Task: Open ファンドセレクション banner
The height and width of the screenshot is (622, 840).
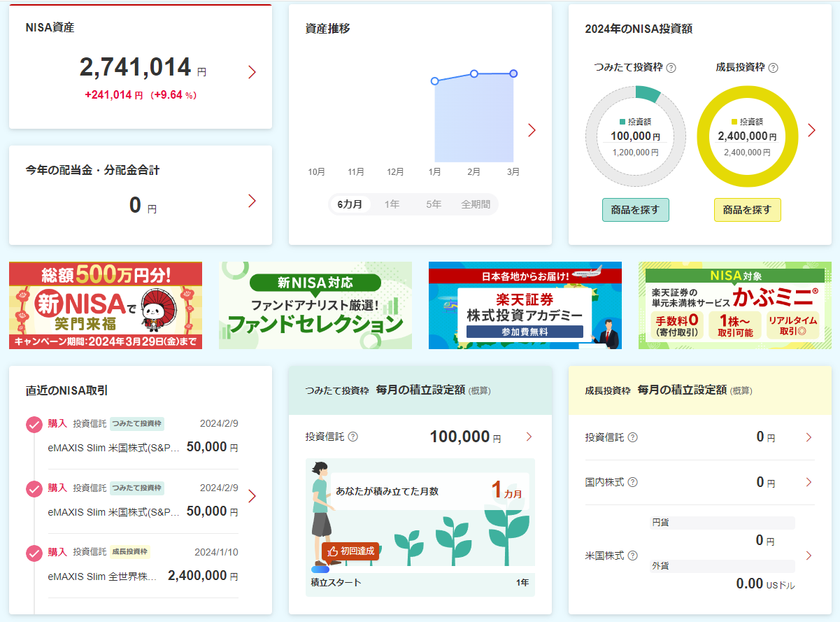Action: point(315,305)
